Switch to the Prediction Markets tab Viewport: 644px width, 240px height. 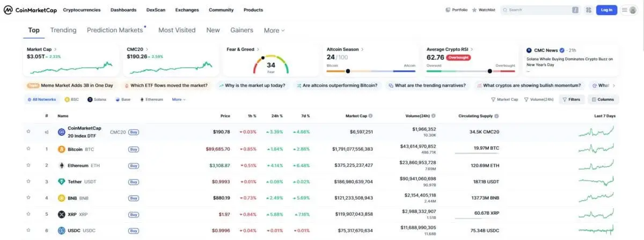pyautogui.click(x=115, y=30)
